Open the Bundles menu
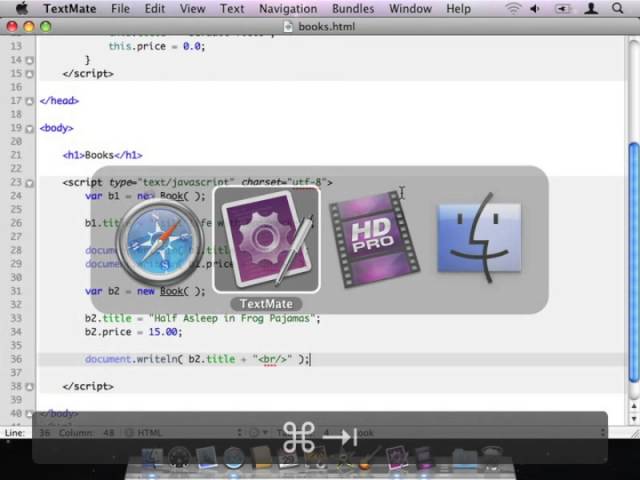Screen dimensions: 640x480 [353, 9]
